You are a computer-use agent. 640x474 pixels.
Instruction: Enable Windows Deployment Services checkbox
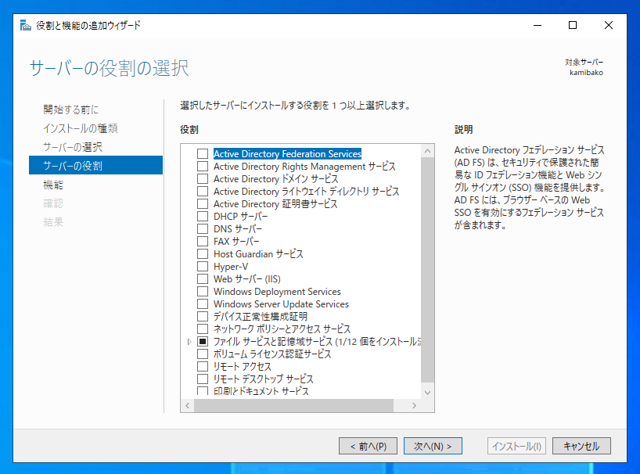pyautogui.click(x=202, y=292)
